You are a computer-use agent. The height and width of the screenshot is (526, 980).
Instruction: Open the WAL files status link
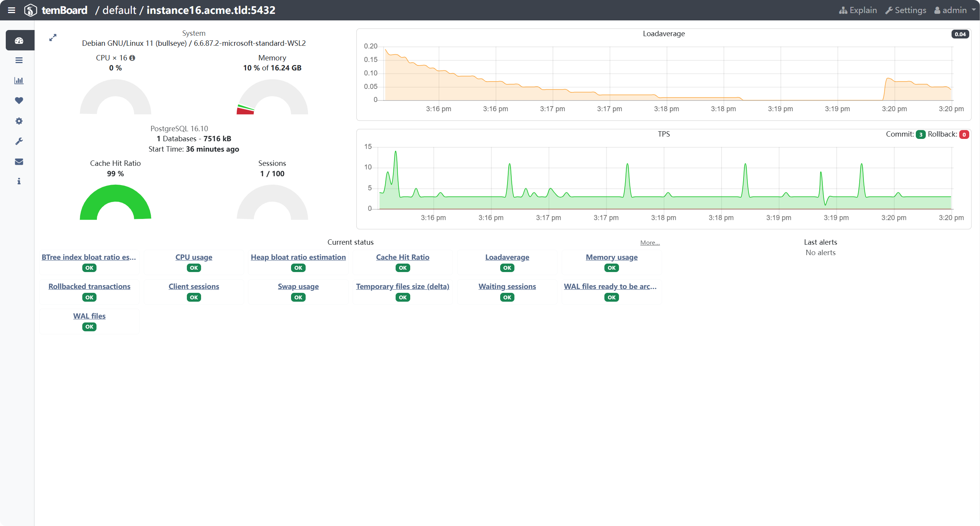tap(89, 316)
